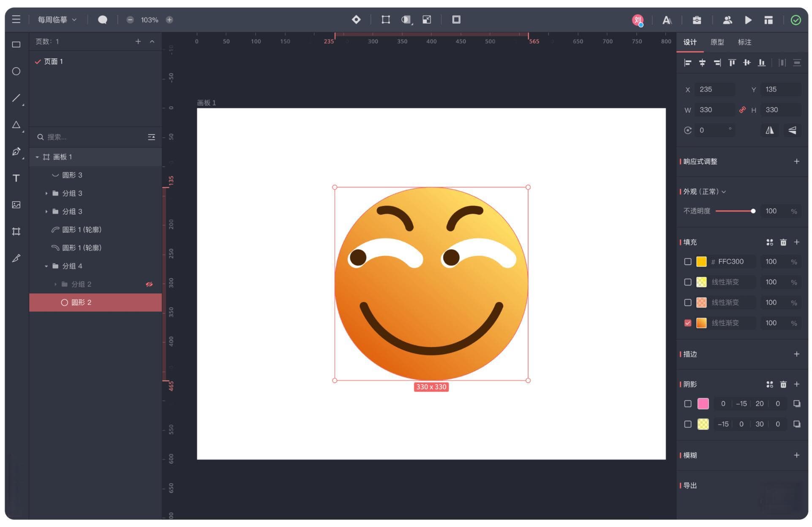Viewport: 812px width, 527px height.
Task: Add a 描边 stroke
Action: pos(797,354)
